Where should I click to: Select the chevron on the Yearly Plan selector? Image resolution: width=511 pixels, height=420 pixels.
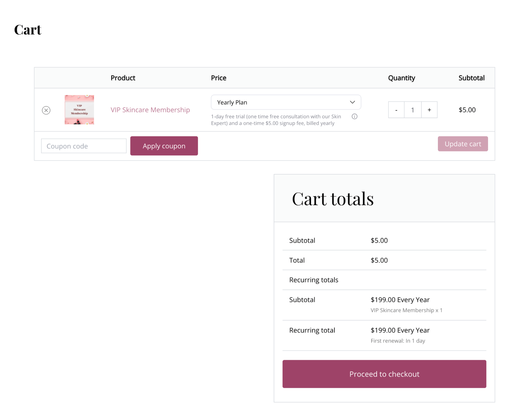353,102
